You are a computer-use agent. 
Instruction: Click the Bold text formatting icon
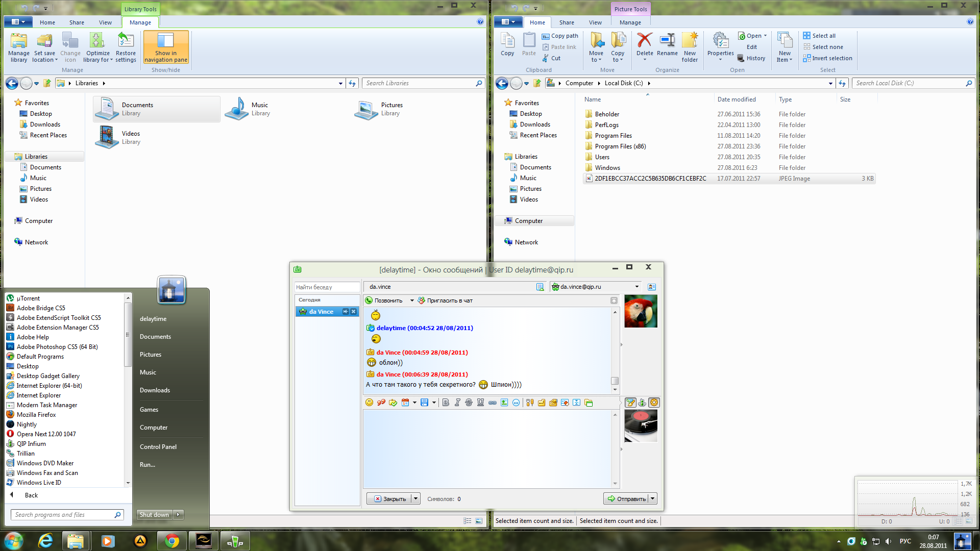point(446,403)
